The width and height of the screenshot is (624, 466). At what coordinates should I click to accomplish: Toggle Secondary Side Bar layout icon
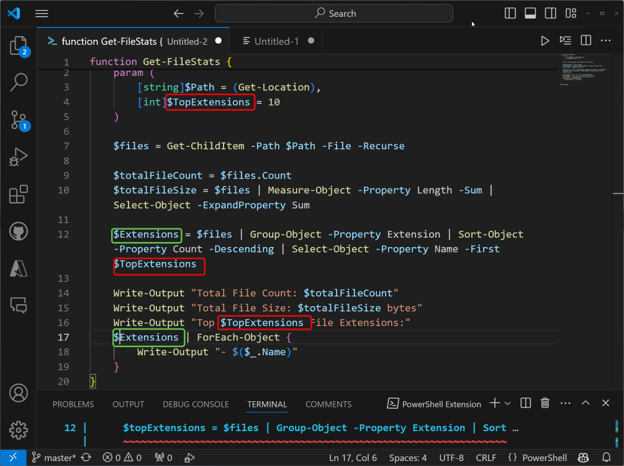click(550, 14)
